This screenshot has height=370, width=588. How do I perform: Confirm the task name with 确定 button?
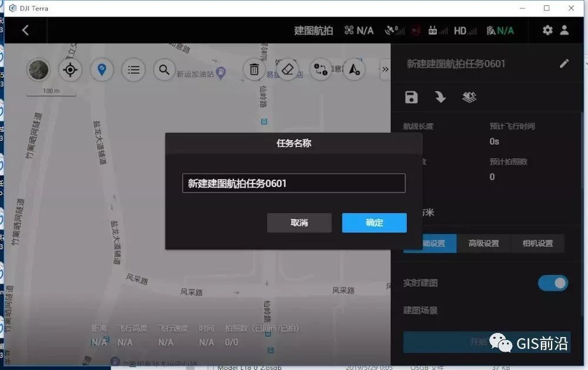[x=374, y=223]
